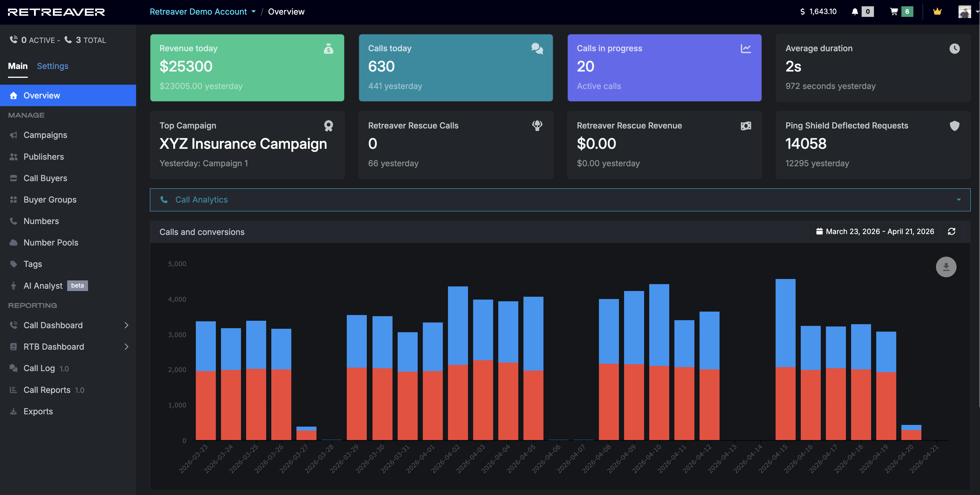Open the shopping cart icon
980x495 pixels.
(x=894, y=11)
